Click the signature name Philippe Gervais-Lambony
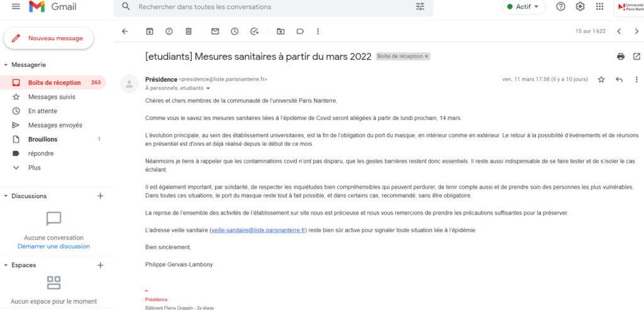Screen dimensions: 644x310 tap(179, 265)
